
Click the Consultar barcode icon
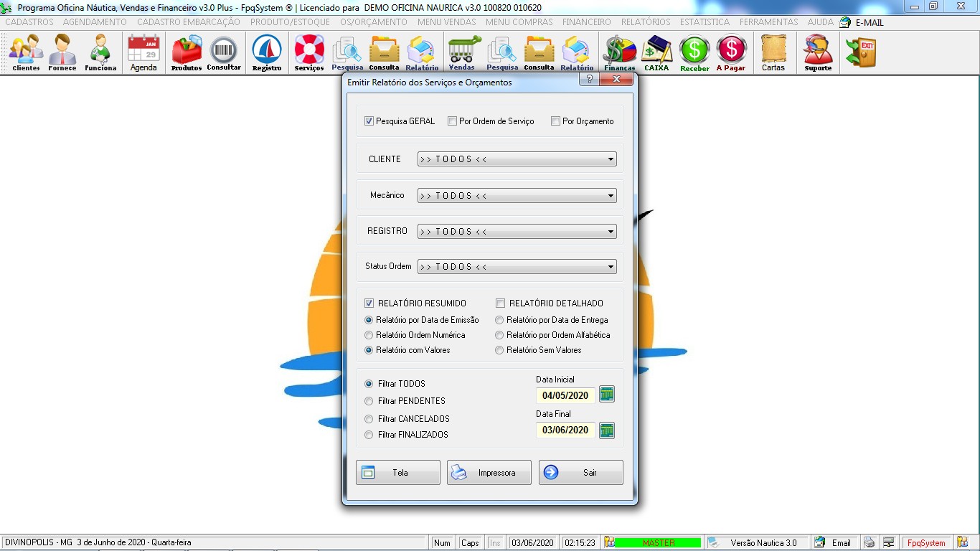coord(224,53)
